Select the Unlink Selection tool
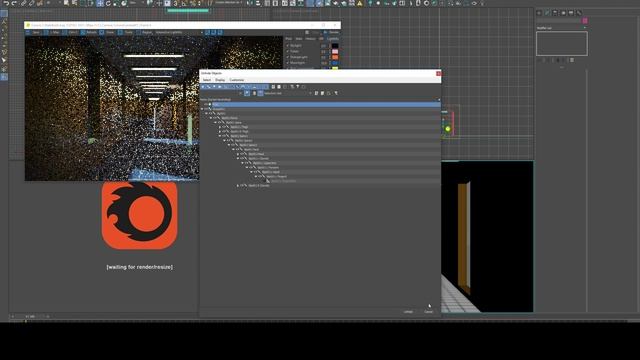The height and width of the screenshot is (360, 640). (x=31, y=3)
